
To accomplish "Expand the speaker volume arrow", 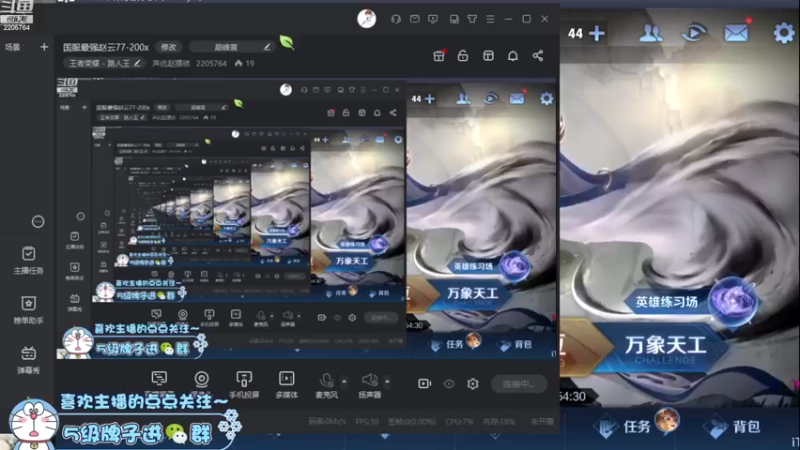I will (387, 381).
